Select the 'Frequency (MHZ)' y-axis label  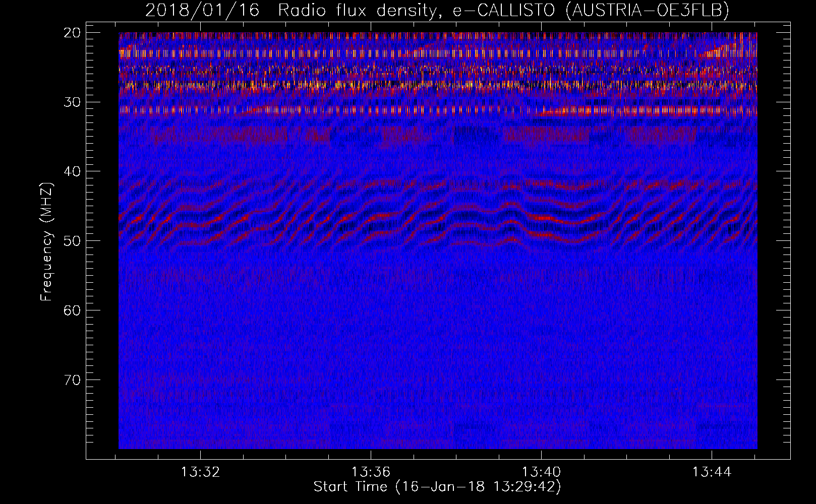tap(46, 242)
